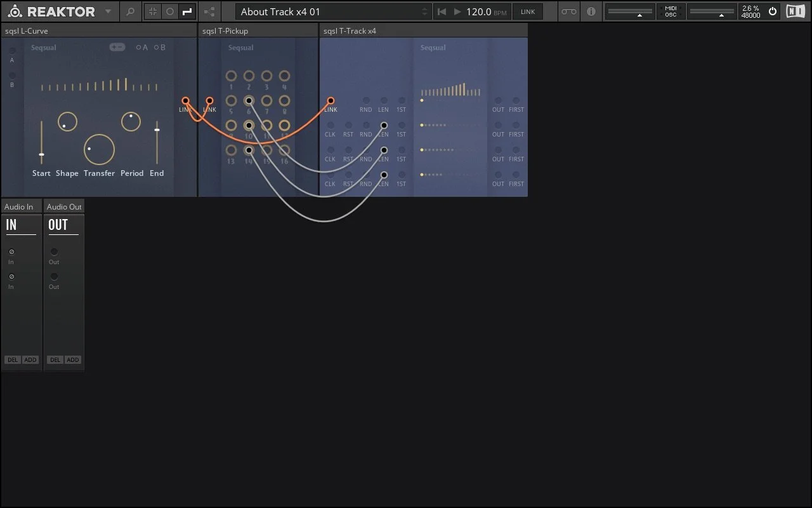Click the End slider on L-Curve
Screen dimensions: 812x508
pos(157,143)
